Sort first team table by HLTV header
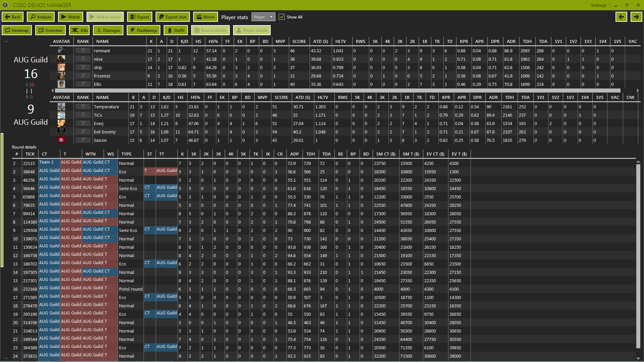This screenshot has width=644, height=362. (340, 41)
